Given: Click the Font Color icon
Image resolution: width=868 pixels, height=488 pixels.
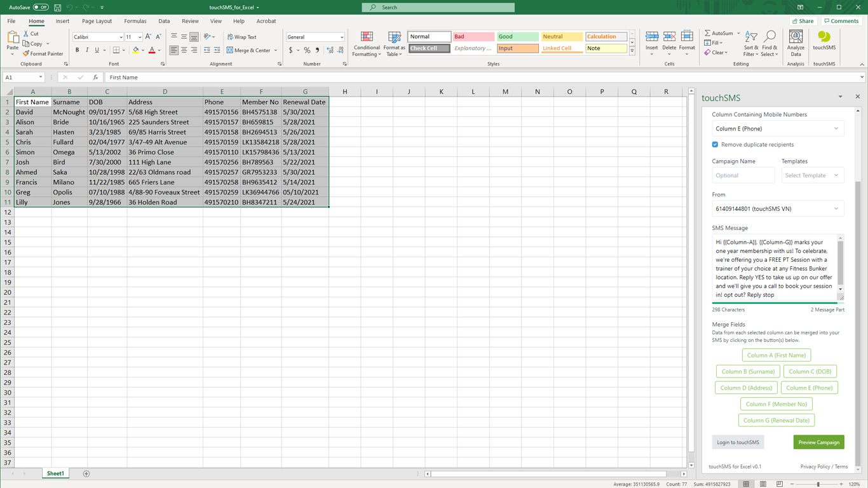Looking at the screenshot, I should pos(151,50).
